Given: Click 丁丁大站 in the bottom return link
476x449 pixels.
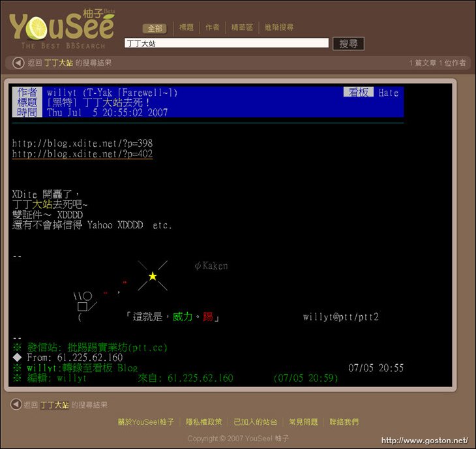Looking at the screenshot, I should (55, 405).
